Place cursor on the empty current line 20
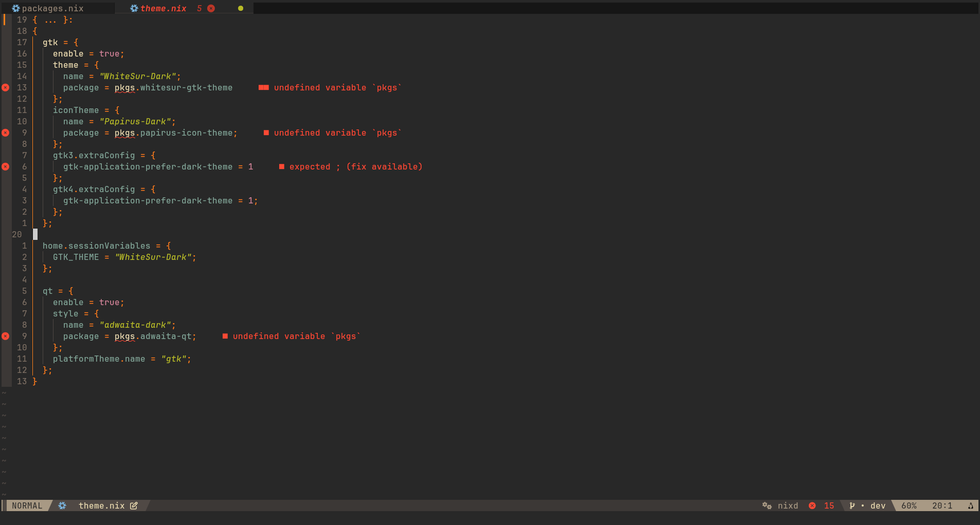Screen dimensions: 980x525 coord(35,234)
